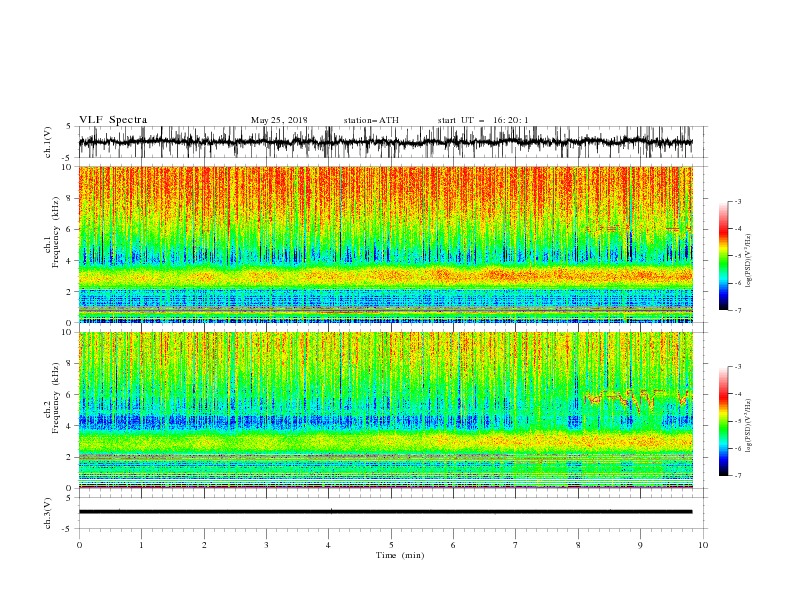Select the "Time (min)" axis label
The width and height of the screenshot is (792, 612).
click(x=400, y=555)
